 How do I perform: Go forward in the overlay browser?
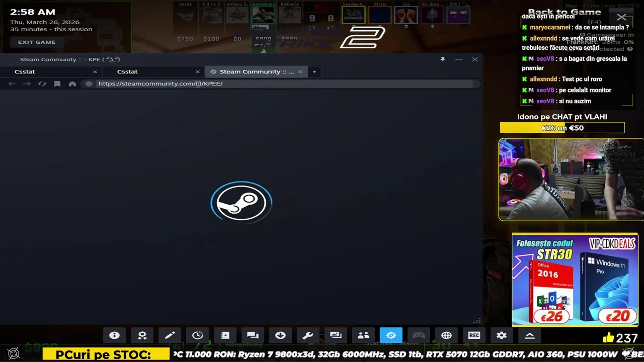[27, 83]
